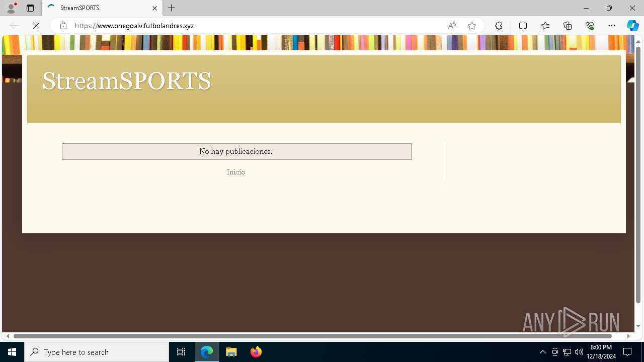Open the Edge profile icon

click(11, 8)
